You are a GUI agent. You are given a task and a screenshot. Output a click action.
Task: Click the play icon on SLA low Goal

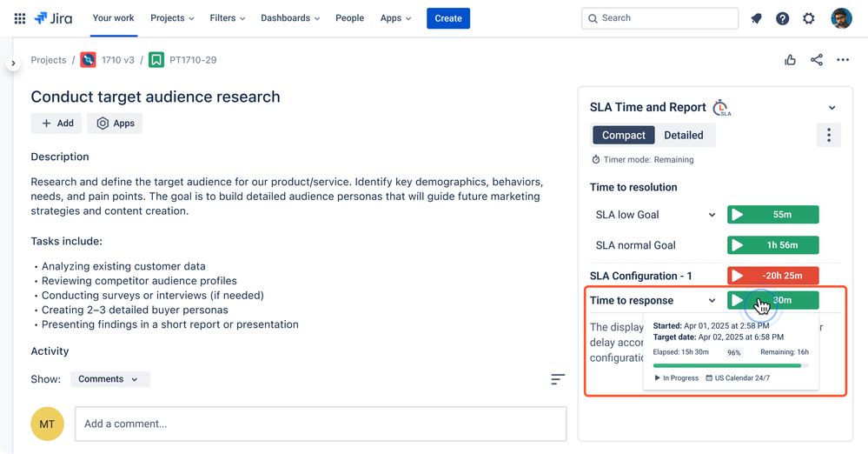738,215
